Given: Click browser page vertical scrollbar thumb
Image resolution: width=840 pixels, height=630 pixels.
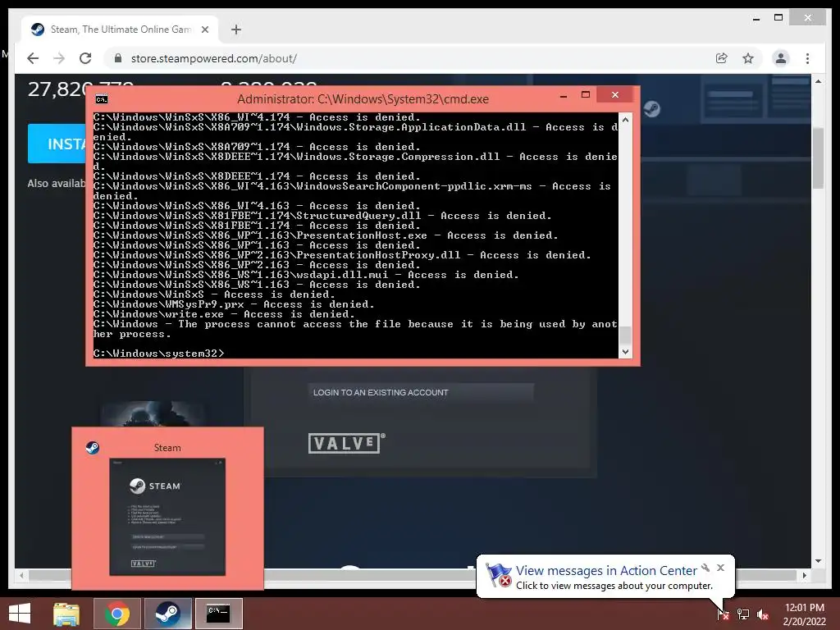Looking at the screenshot, I should tap(818, 158).
